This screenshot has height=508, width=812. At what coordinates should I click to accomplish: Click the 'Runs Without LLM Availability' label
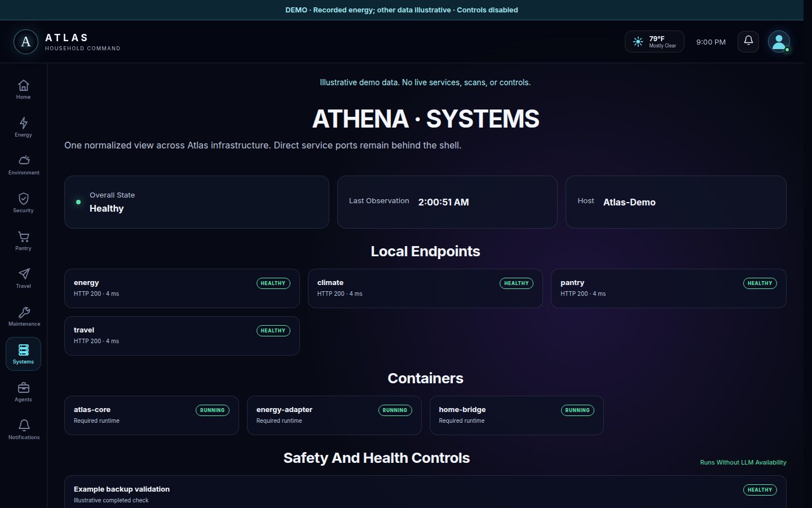coord(743,462)
